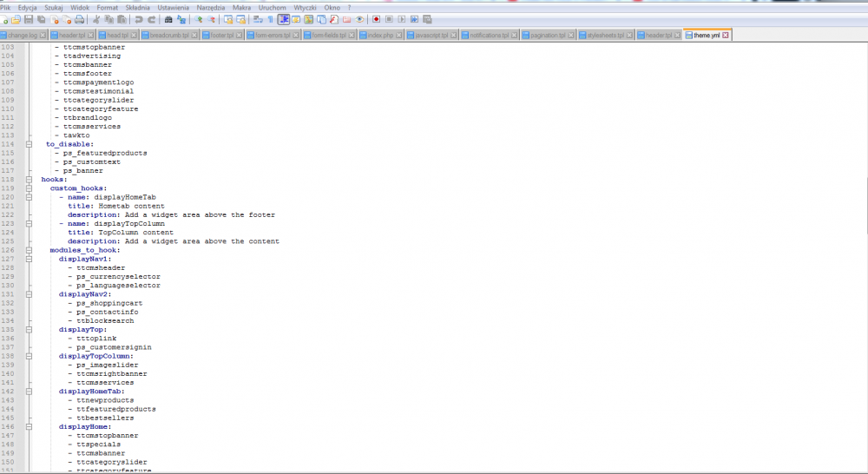Play back the recorded macro
The height and width of the screenshot is (474, 868).
click(402, 19)
